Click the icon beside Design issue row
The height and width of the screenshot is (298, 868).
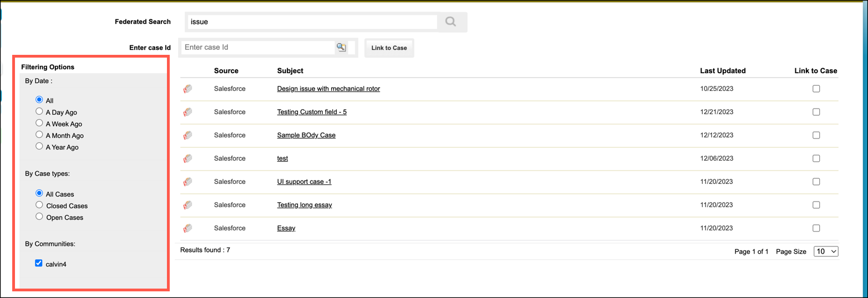(187, 89)
